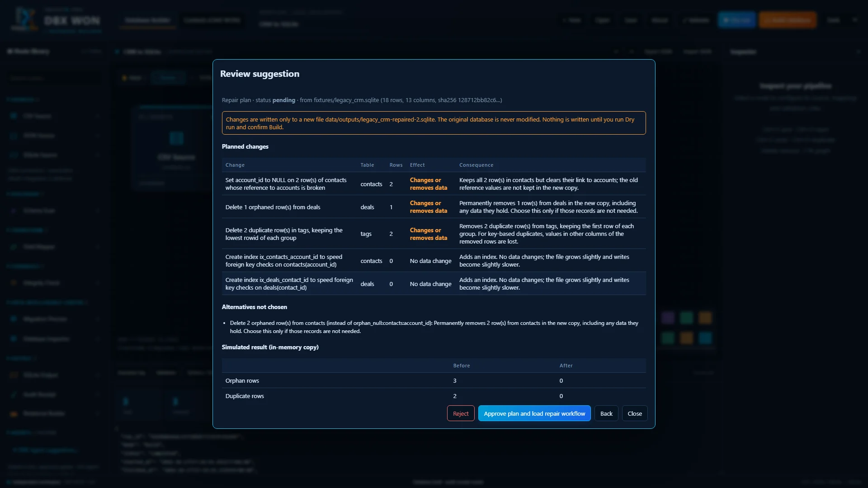Click consequence 'Removes 2 duplicate row(s) from tags'
Screen dimensions: 868x488
coord(547,234)
